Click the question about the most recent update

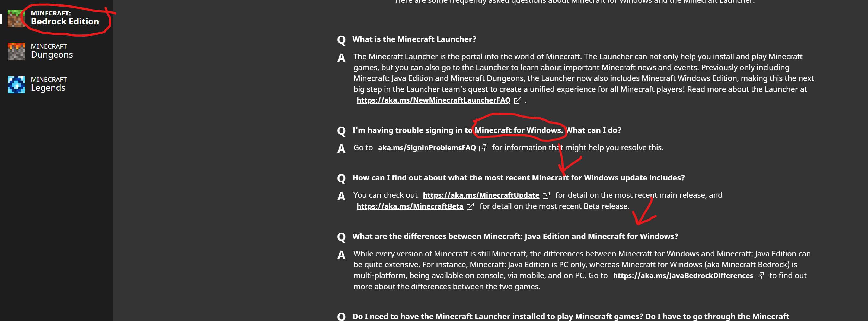(518, 178)
